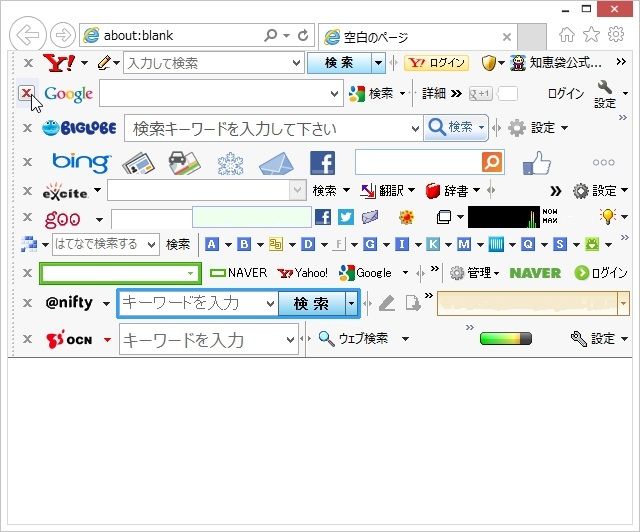Open bing mail envelope icon

coord(276,163)
